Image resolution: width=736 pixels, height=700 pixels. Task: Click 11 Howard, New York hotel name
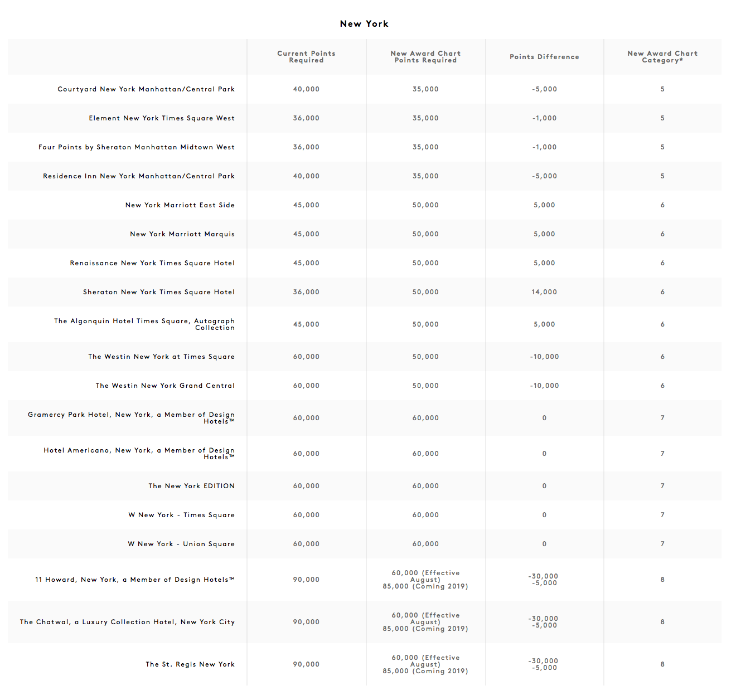(134, 580)
